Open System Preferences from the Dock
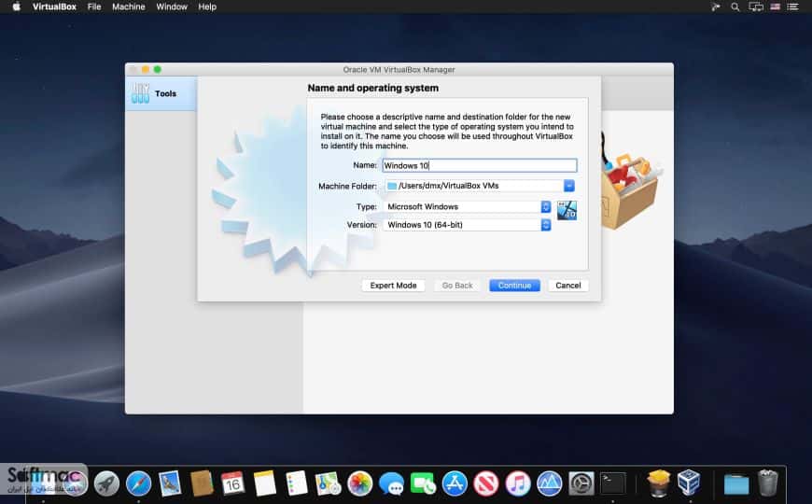812x504 pixels. (x=581, y=483)
